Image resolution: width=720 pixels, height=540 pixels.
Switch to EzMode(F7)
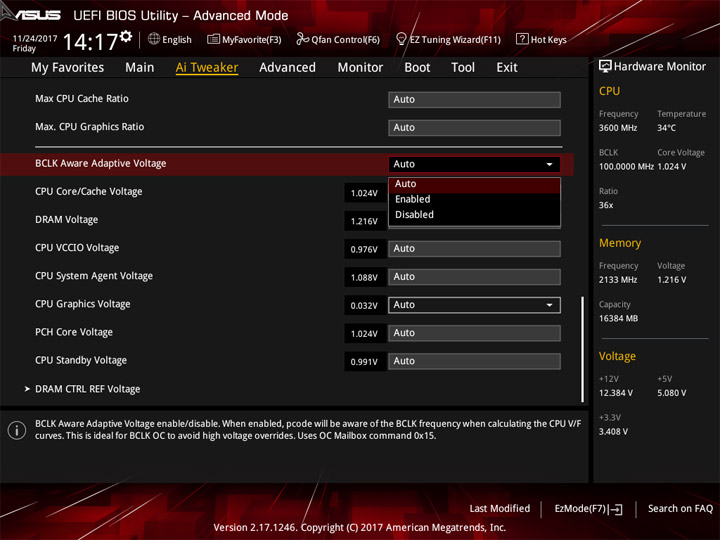point(588,509)
